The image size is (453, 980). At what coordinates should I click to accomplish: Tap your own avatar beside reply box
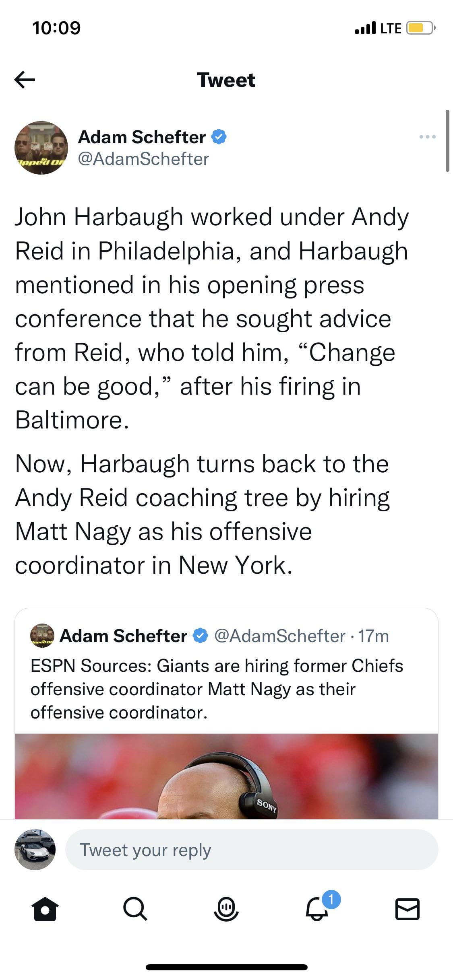pyautogui.click(x=35, y=850)
